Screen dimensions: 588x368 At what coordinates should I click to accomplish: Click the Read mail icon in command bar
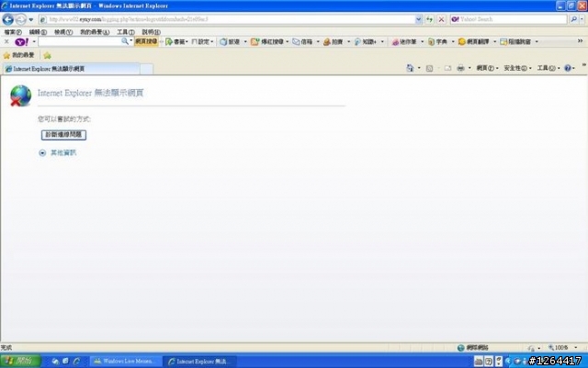pos(447,68)
